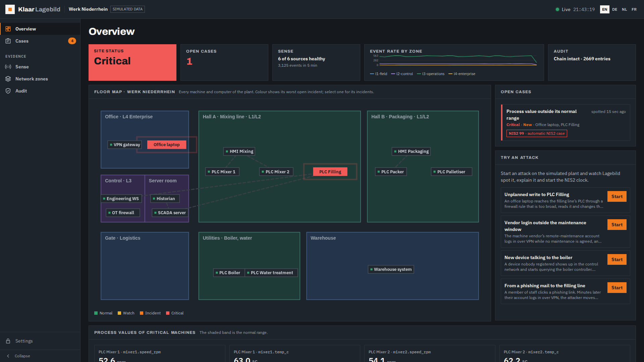The width and height of the screenshot is (644, 362).
Task: Open Network zones page
Action: (x=40, y=79)
